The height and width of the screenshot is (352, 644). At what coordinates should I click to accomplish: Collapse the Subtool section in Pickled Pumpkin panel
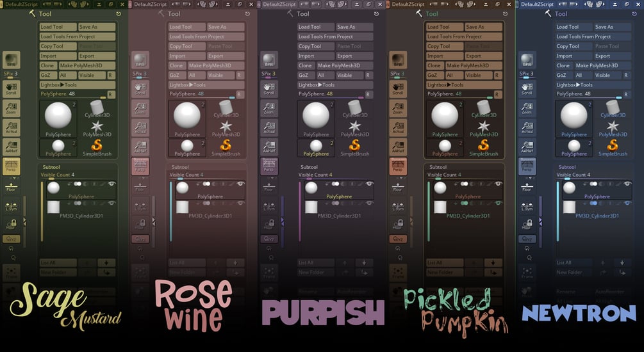tap(438, 167)
